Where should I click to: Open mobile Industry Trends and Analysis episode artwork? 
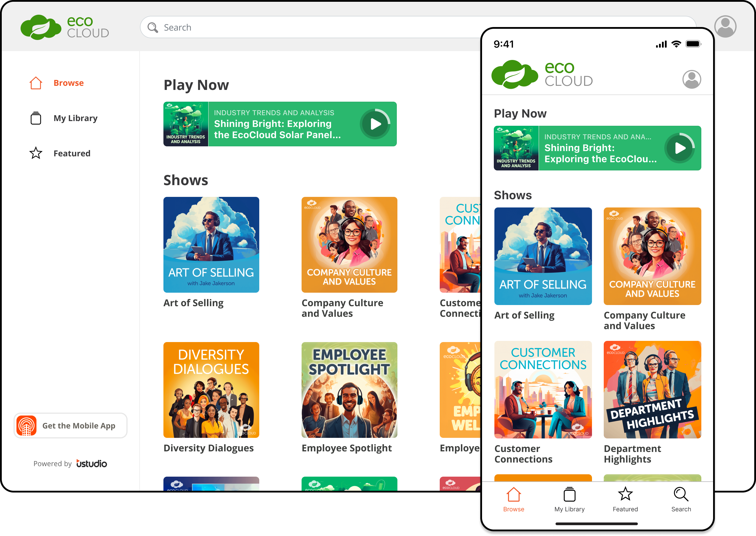tap(516, 148)
